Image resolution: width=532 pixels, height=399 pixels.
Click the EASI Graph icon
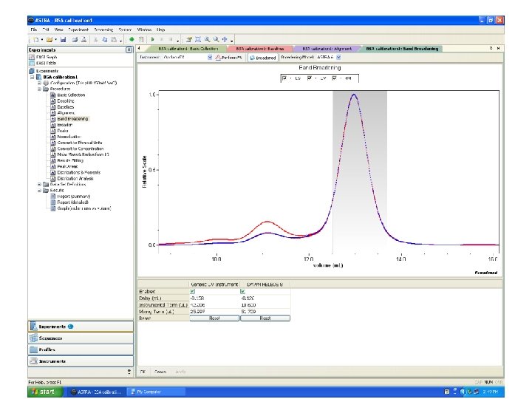click(32, 57)
